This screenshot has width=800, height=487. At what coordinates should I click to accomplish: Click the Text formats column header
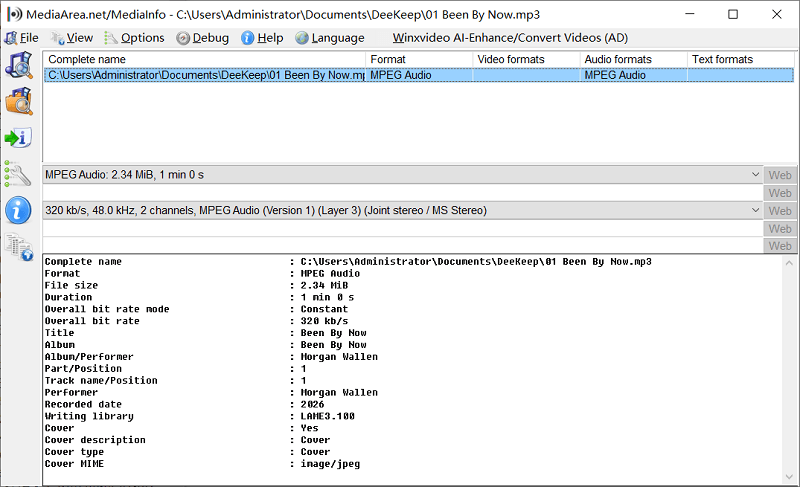[741, 59]
